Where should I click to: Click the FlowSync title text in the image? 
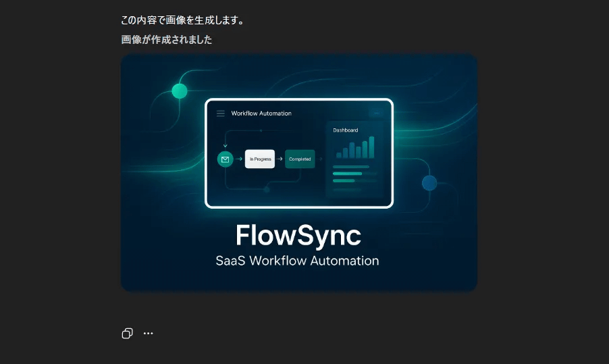(x=298, y=236)
